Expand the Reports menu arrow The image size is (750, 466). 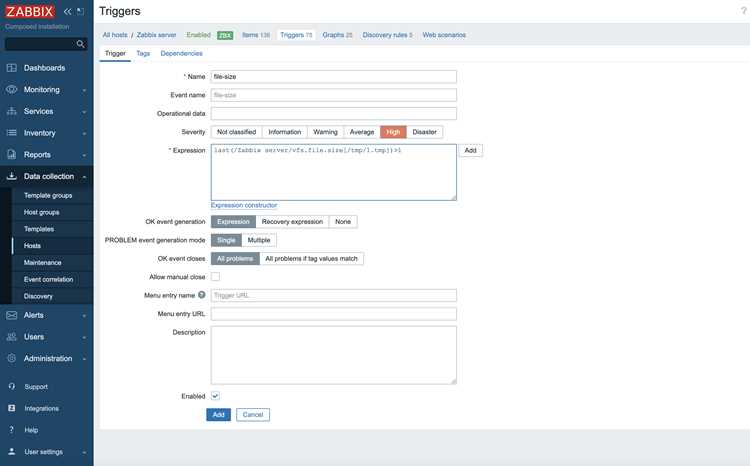coord(84,155)
